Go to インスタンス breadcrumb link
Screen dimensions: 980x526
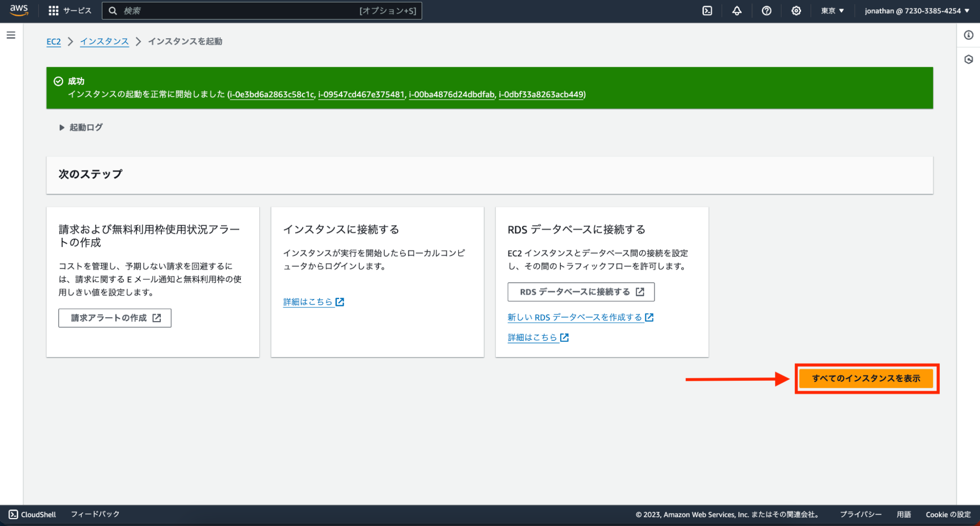coord(104,42)
